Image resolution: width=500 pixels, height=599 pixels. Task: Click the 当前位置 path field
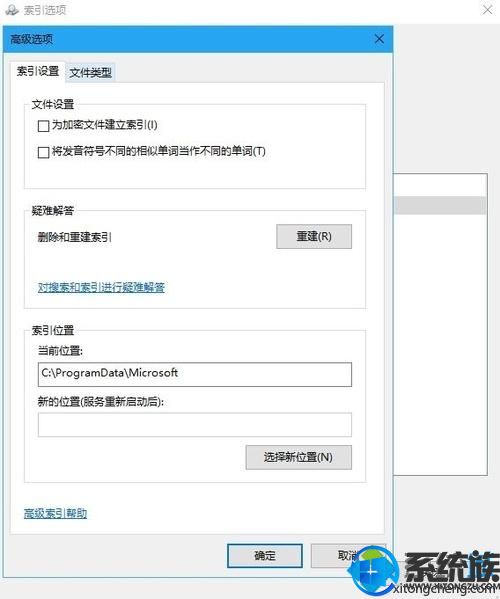click(195, 374)
